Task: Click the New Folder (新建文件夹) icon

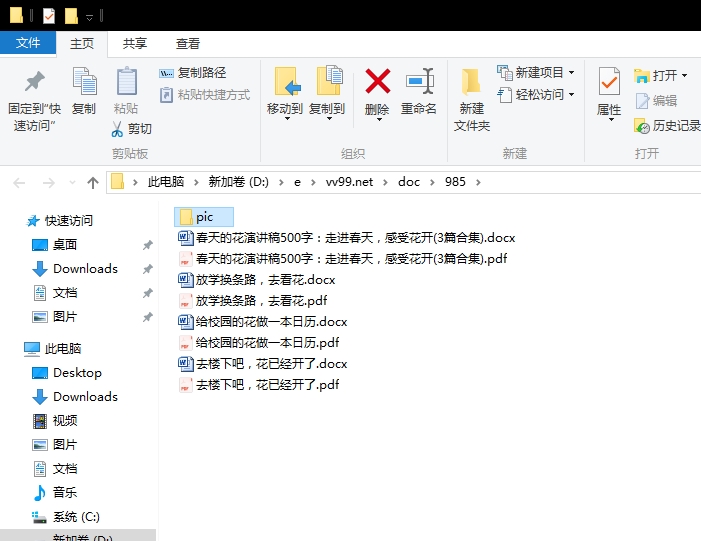Action: (471, 82)
